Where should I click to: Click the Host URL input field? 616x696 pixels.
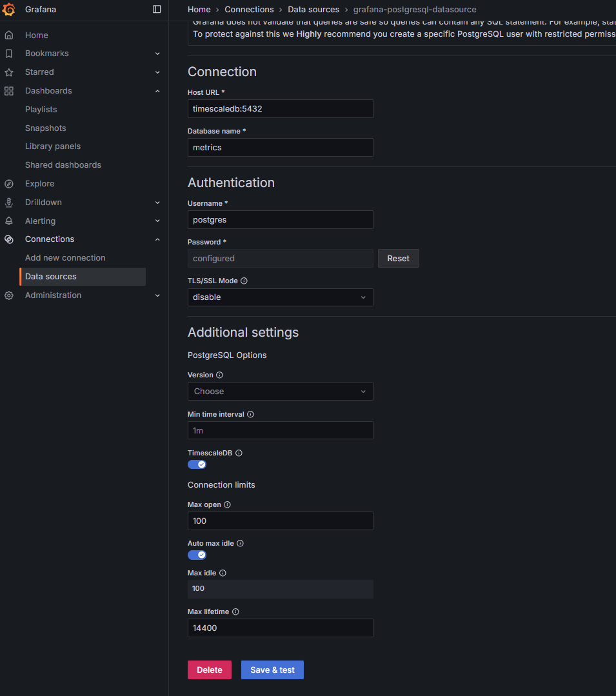click(280, 108)
